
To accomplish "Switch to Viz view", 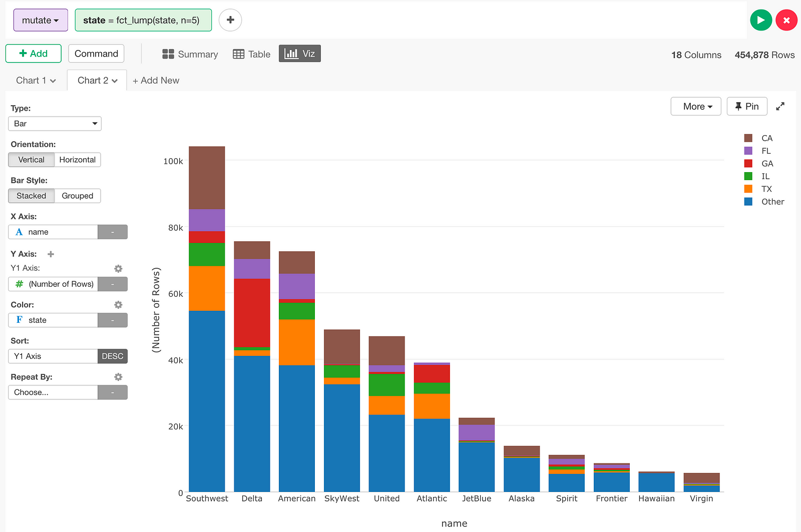I will (x=300, y=54).
